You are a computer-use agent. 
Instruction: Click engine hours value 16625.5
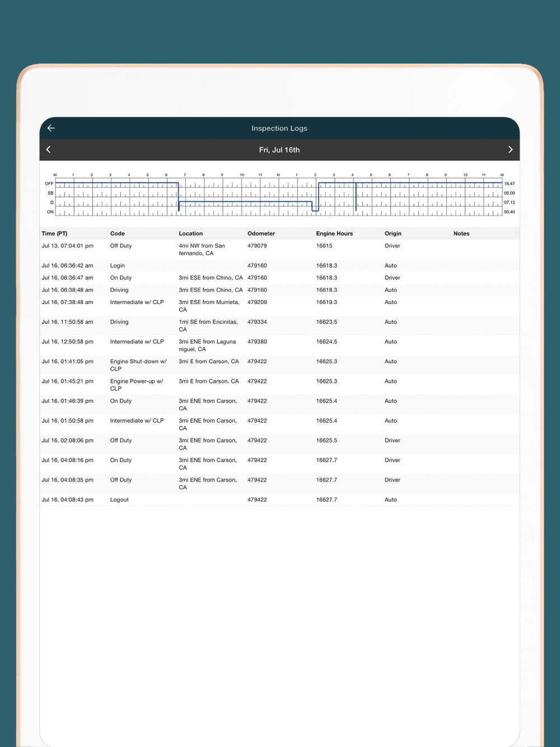pyautogui.click(x=326, y=440)
